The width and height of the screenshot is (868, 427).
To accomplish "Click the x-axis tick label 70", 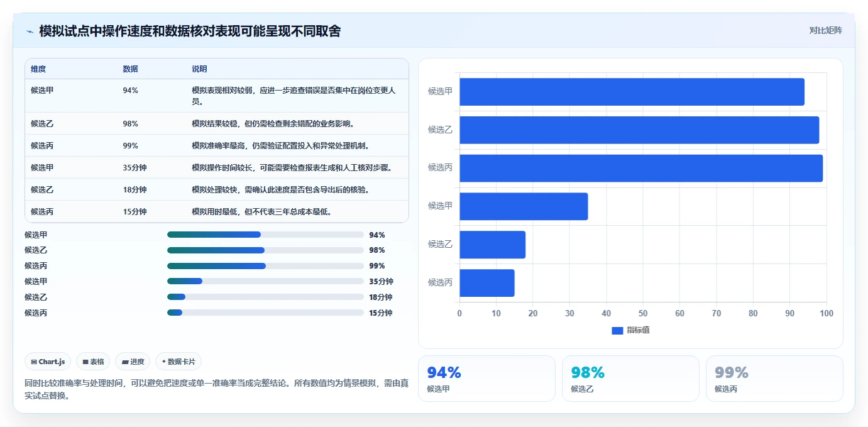I will [717, 313].
